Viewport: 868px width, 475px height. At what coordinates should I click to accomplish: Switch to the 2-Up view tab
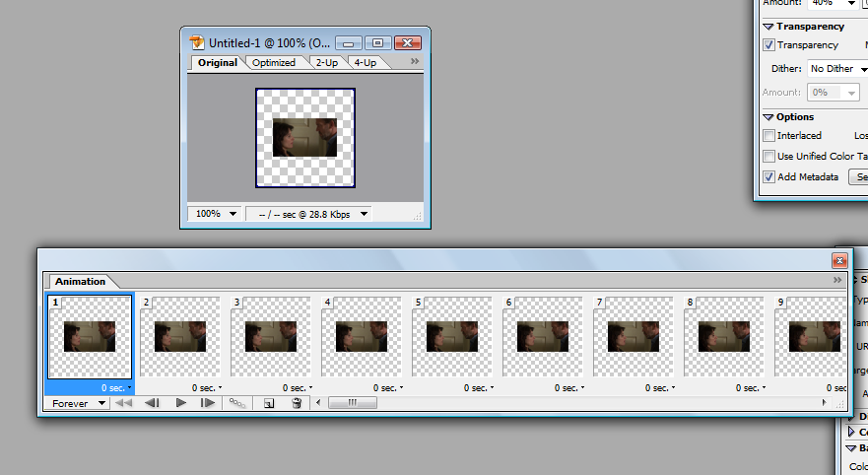pos(326,63)
